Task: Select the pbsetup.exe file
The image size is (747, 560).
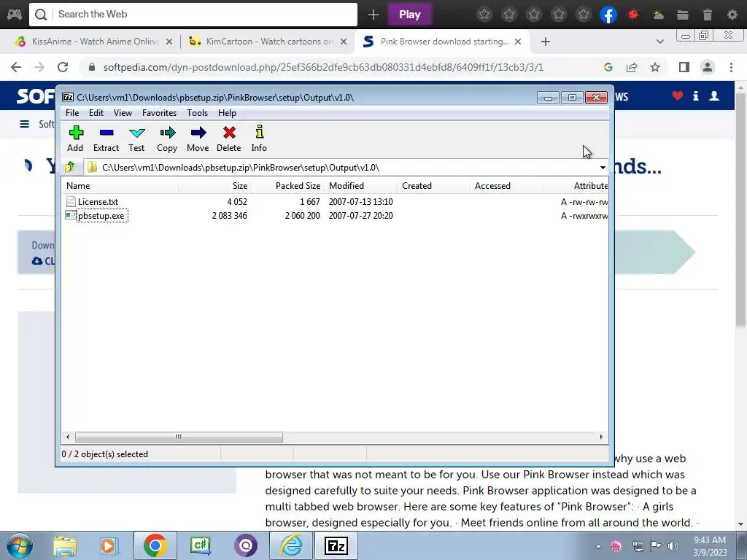Action: 101,216
